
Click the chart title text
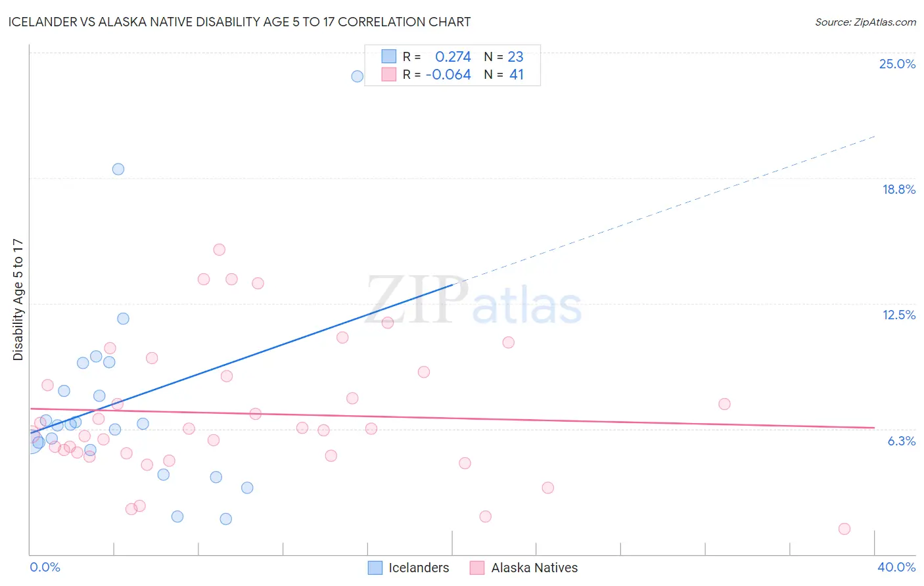[x=239, y=22]
